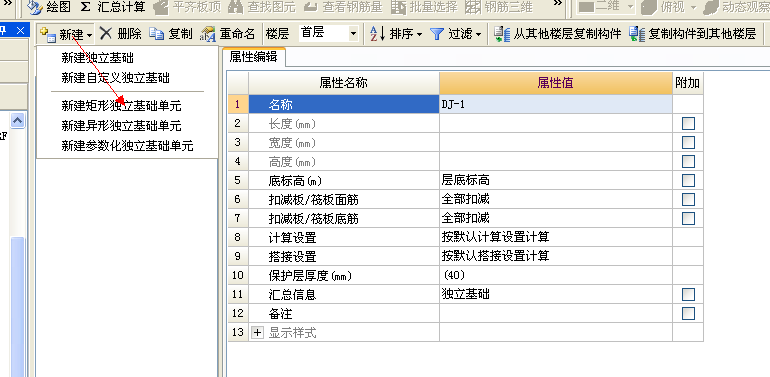Select the 名称 property row

click(x=344, y=104)
